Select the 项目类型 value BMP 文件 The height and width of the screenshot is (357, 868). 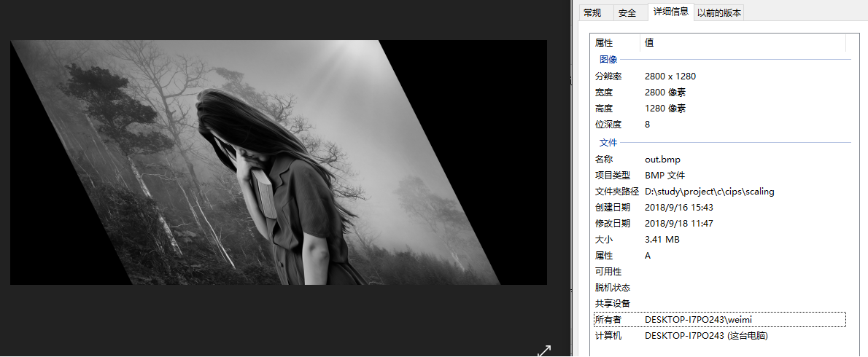[664, 176]
